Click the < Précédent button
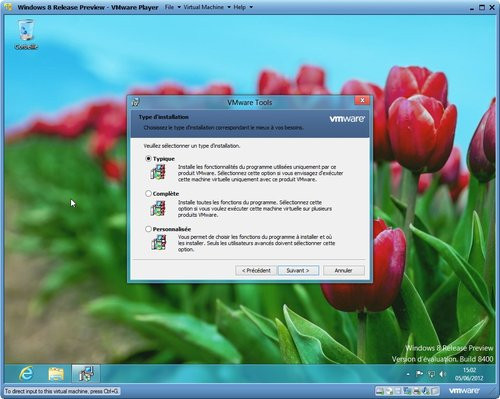 [256, 270]
